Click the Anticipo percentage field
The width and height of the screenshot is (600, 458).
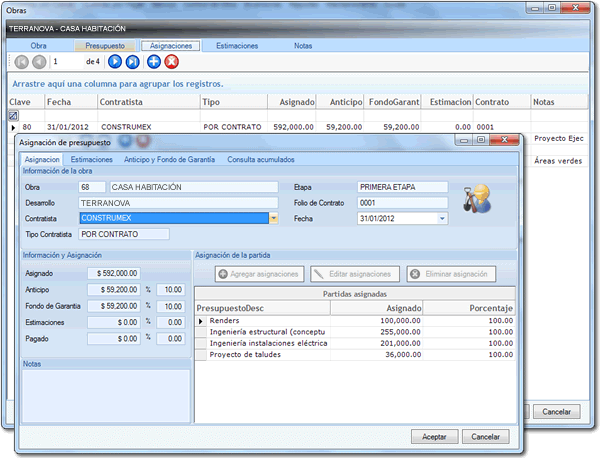171,290
